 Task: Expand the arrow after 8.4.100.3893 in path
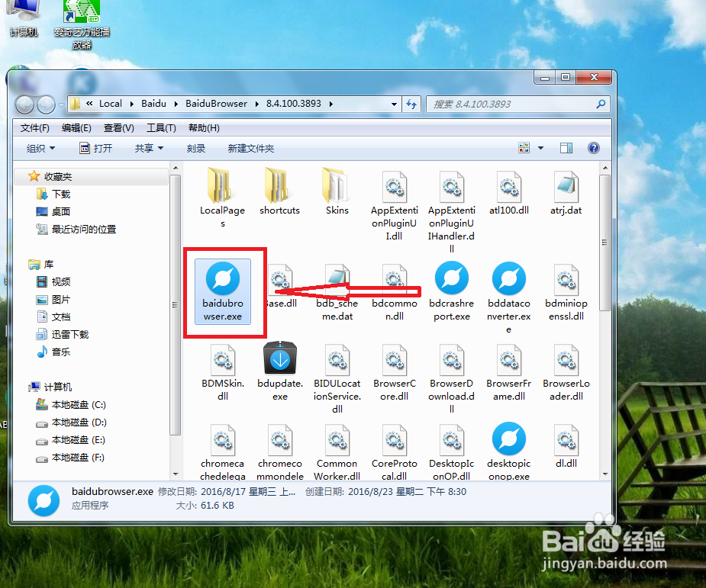(x=331, y=104)
